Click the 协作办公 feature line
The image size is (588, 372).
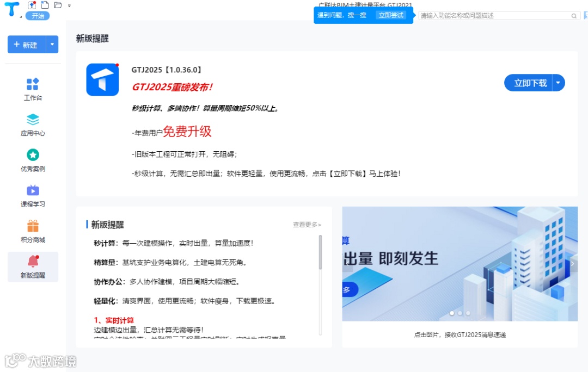167,282
